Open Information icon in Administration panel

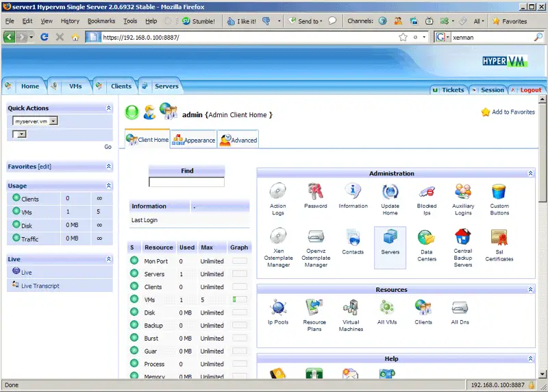coord(353,195)
